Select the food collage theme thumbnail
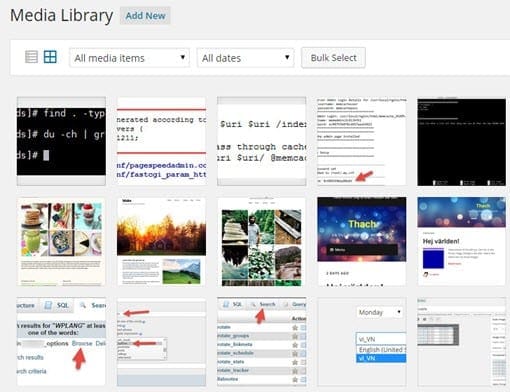 point(61,241)
